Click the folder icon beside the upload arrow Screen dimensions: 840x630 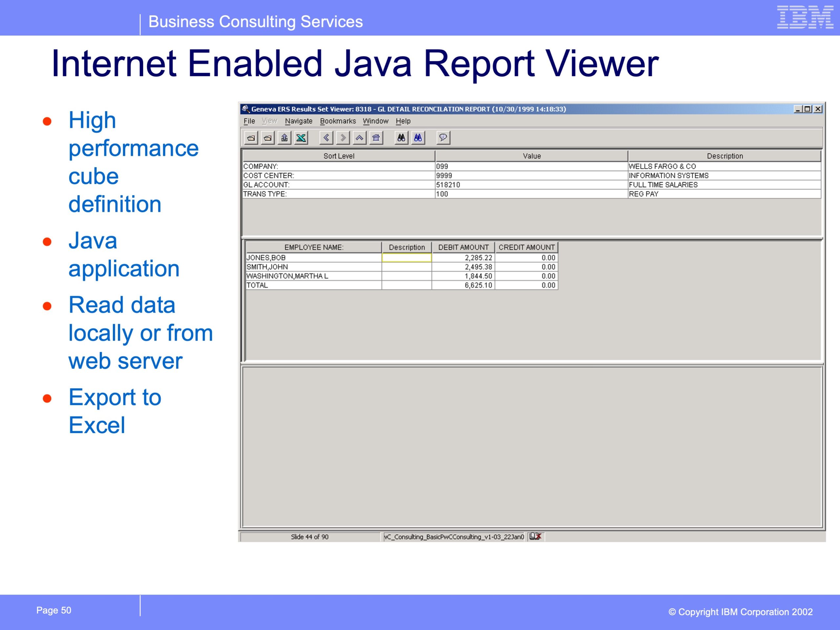pos(268,138)
